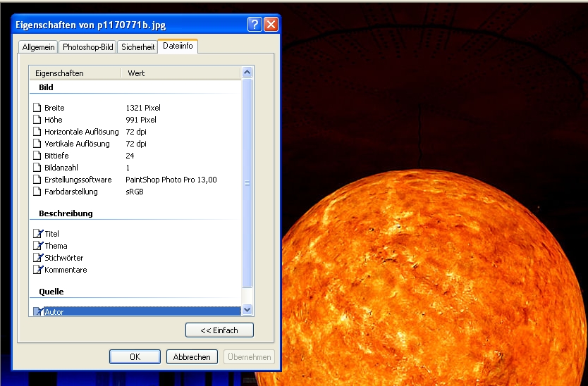Click the document icon beside Höhe
The width and height of the screenshot is (588, 386).
(37, 120)
